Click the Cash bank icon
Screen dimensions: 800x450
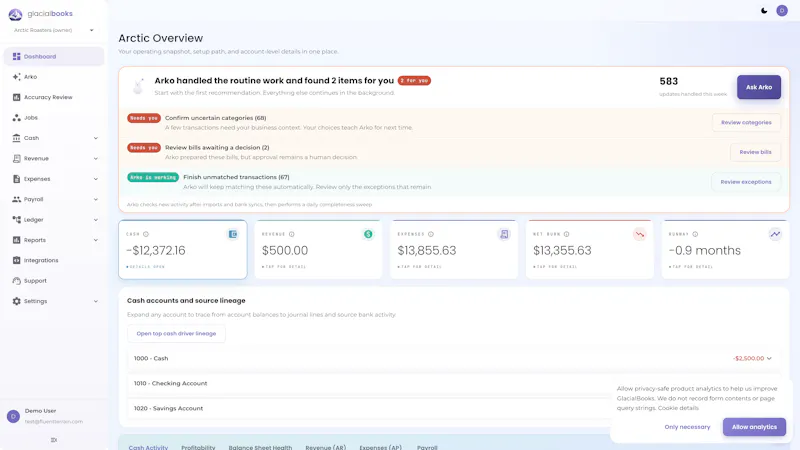click(16, 138)
